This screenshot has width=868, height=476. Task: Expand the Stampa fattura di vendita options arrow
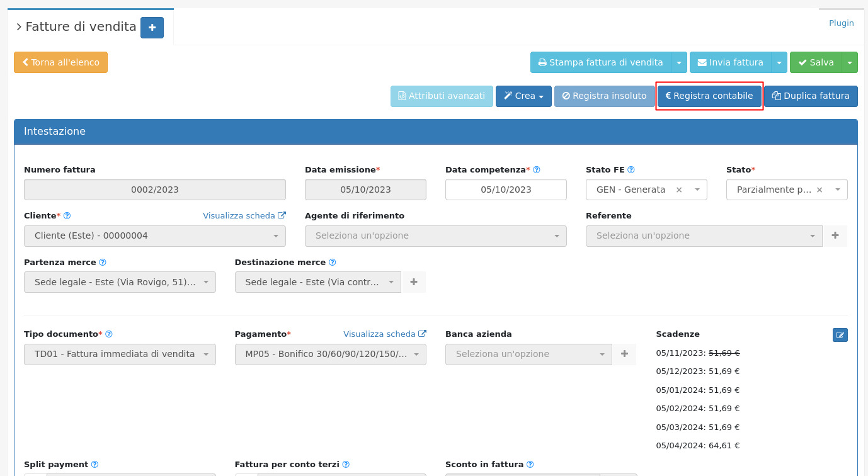point(679,62)
